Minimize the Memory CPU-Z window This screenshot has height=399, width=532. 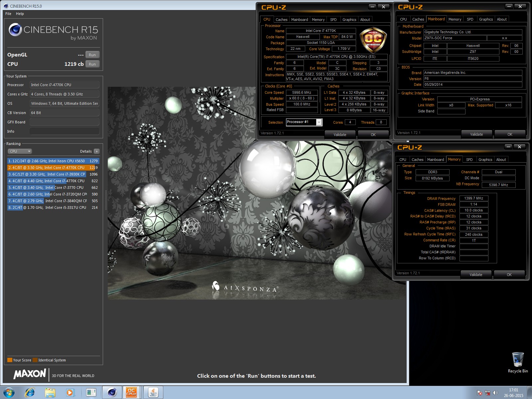click(x=508, y=147)
